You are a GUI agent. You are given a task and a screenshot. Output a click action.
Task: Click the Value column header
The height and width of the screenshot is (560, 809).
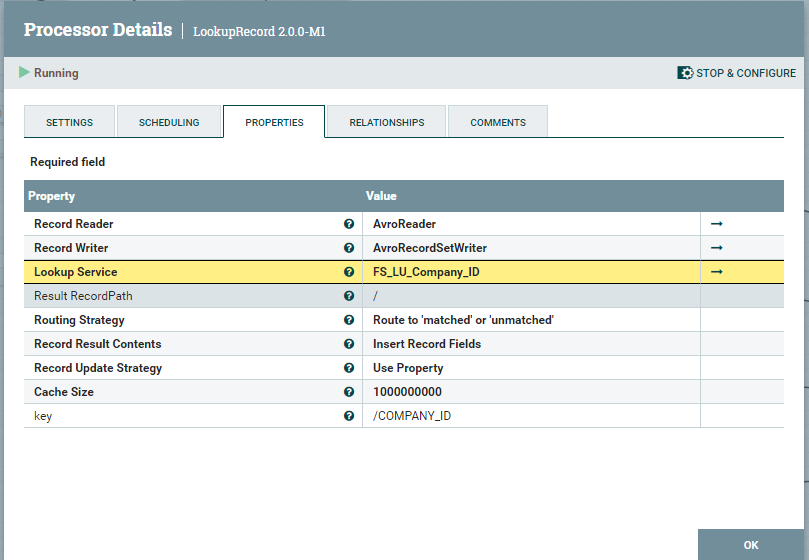point(381,196)
